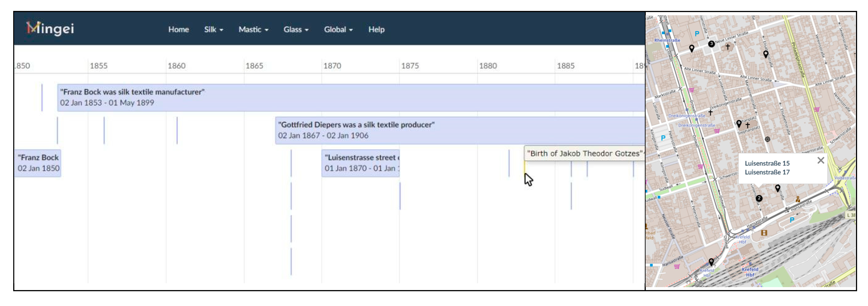The width and height of the screenshot is (868, 306).
Task: Click map pin at Stephanplatz
Action: pyautogui.click(x=739, y=123)
